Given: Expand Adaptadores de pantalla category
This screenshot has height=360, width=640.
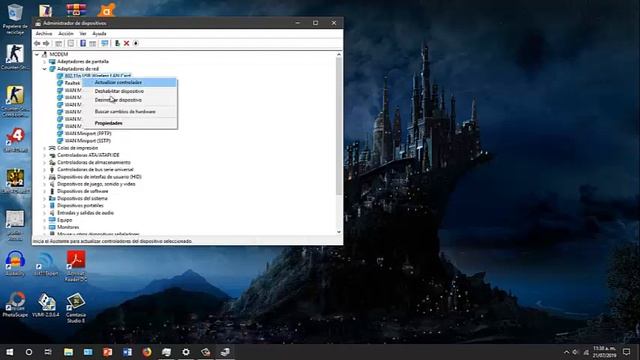Looking at the screenshot, I should coord(44,62).
